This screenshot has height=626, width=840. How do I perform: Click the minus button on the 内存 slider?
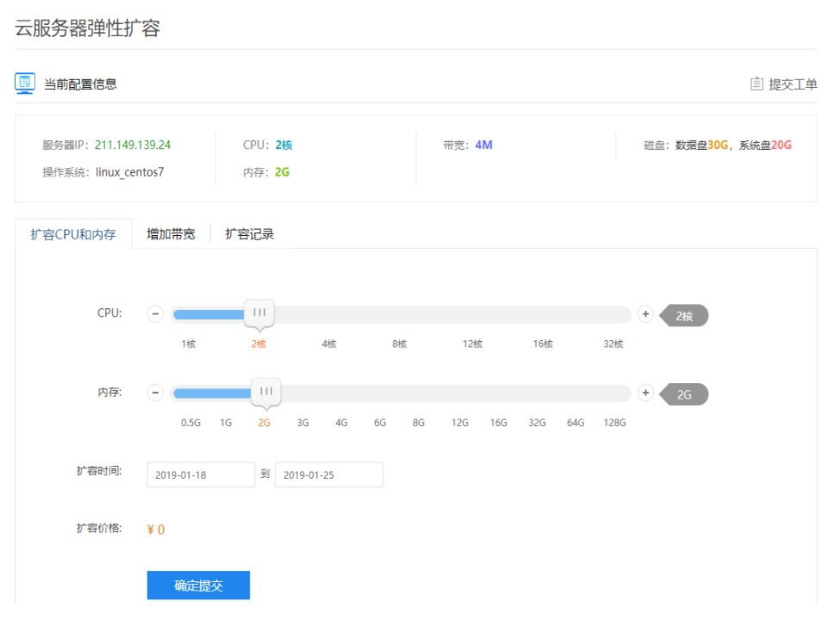pyautogui.click(x=155, y=393)
